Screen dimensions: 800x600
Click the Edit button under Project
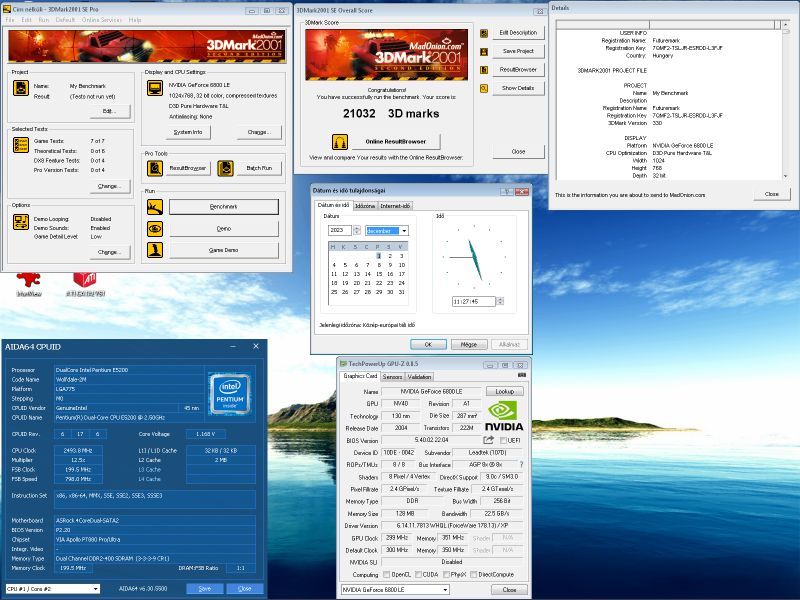click(x=110, y=111)
